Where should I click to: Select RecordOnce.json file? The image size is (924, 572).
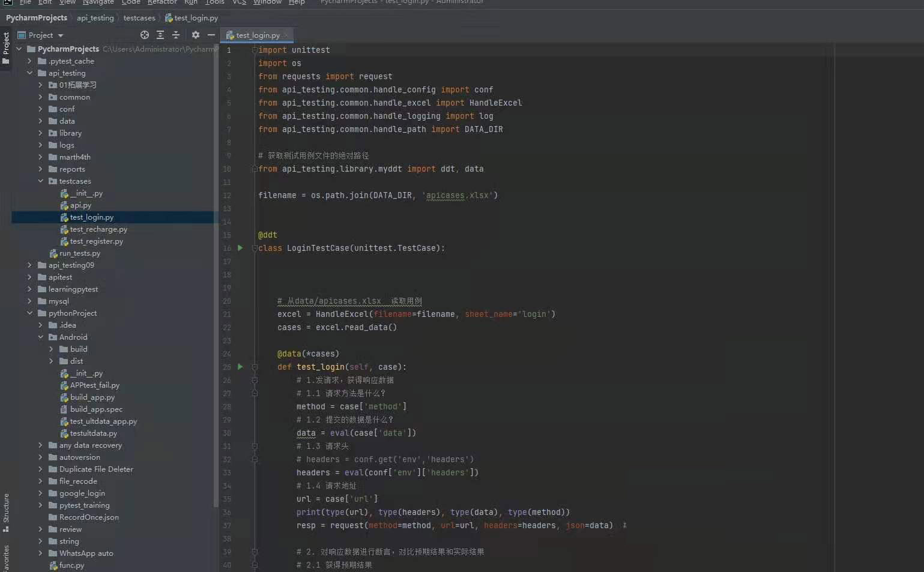point(89,517)
